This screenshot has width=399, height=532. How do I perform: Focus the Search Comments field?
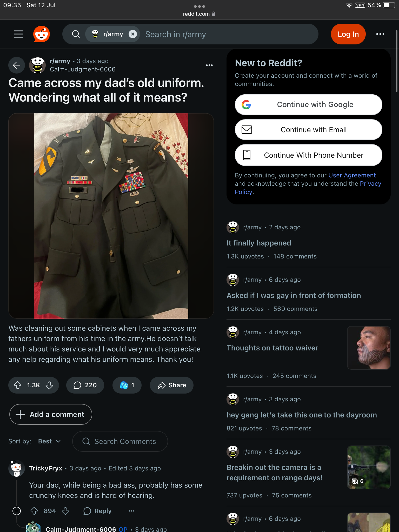(120, 441)
